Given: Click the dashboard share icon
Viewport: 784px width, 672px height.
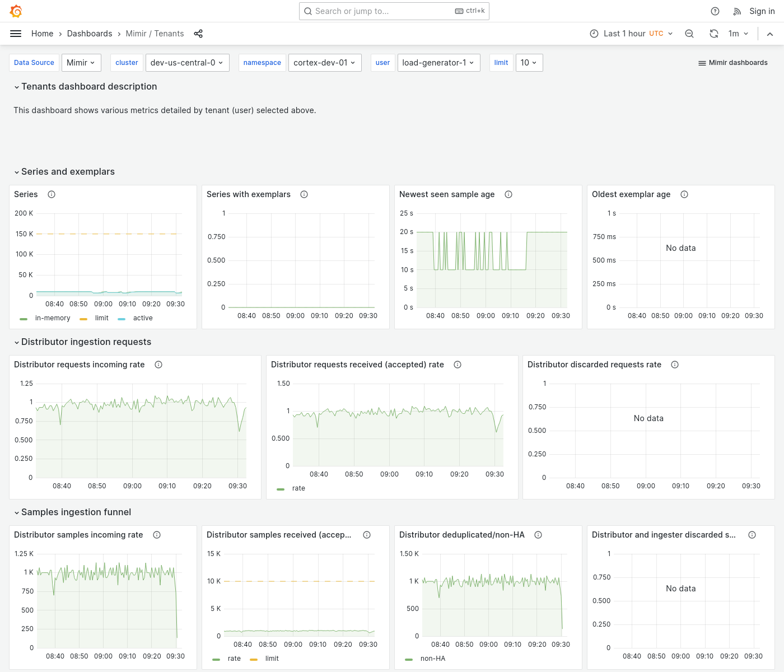Looking at the screenshot, I should point(198,34).
